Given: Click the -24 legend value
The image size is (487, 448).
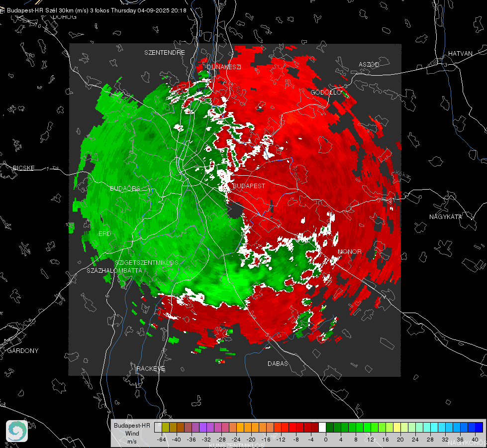Looking at the screenshot, I should coord(236,440).
